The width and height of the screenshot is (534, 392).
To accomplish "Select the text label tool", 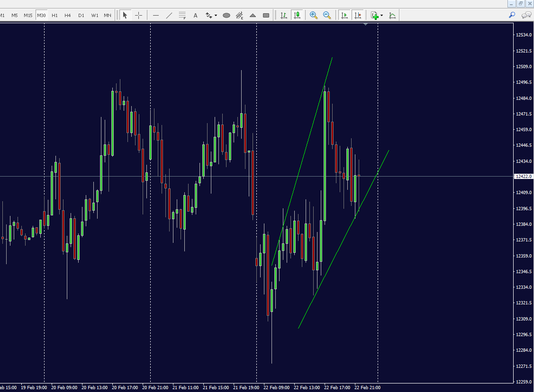I will pos(195,15).
